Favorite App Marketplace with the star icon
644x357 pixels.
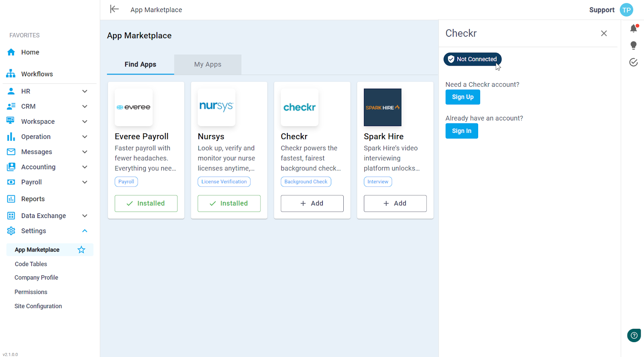(x=81, y=249)
